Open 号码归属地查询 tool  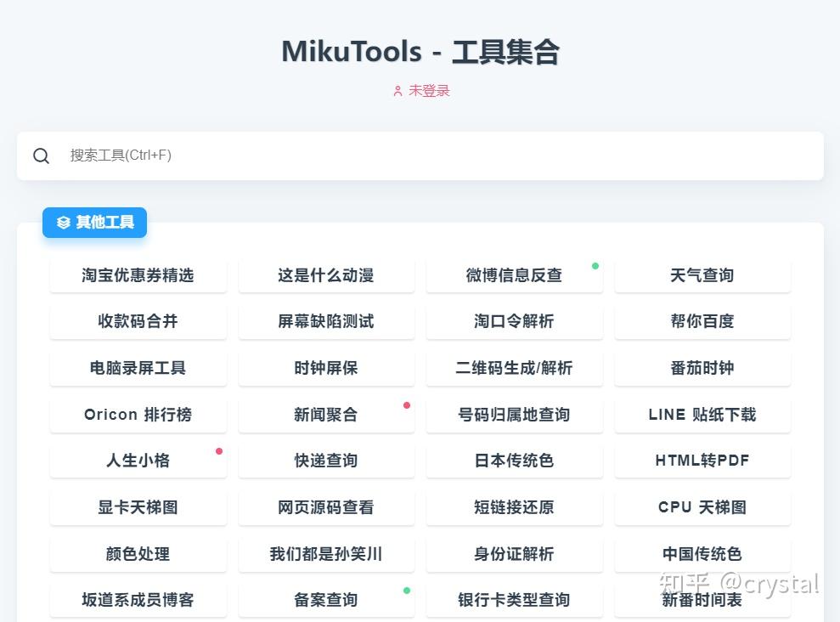(x=515, y=415)
